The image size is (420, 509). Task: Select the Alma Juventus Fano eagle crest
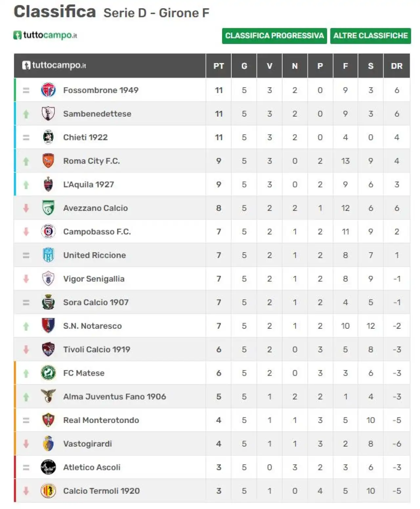click(48, 396)
